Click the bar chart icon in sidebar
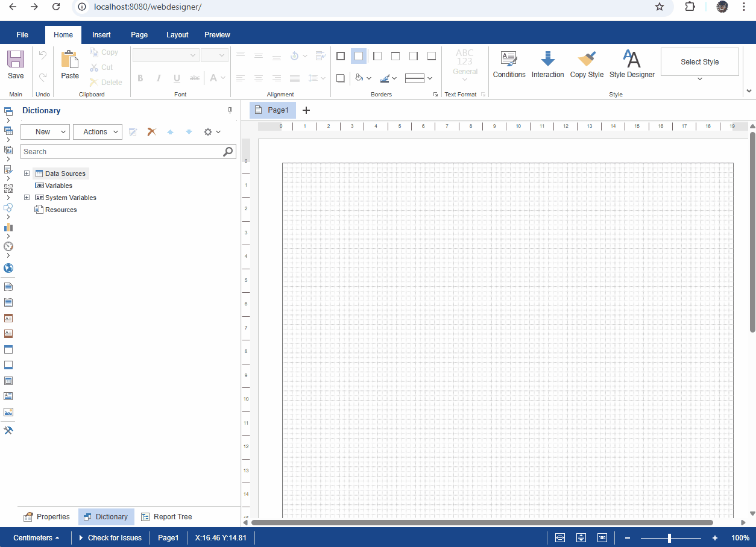Screen dimensions: 756x547 8,227
